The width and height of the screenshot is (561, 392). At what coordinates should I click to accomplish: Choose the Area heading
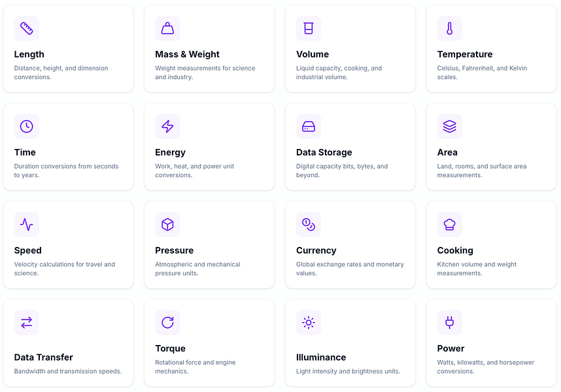pyautogui.click(x=447, y=152)
